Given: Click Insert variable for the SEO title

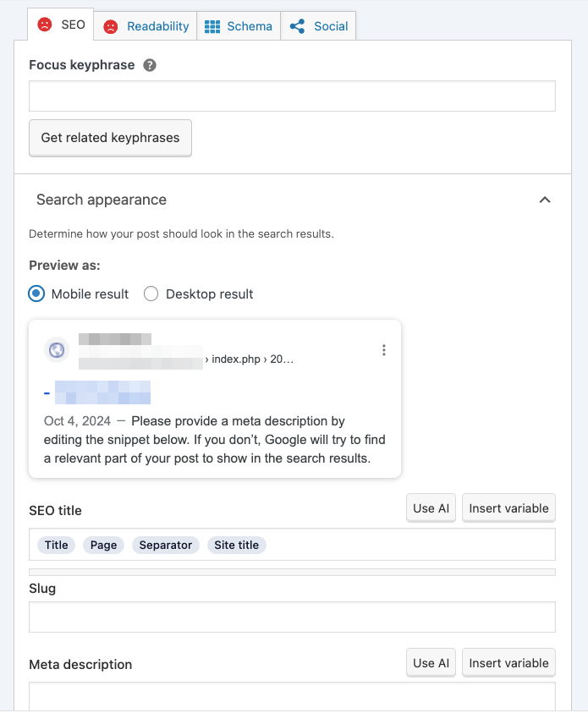Looking at the screenshot, I should [x=508, y=508].
